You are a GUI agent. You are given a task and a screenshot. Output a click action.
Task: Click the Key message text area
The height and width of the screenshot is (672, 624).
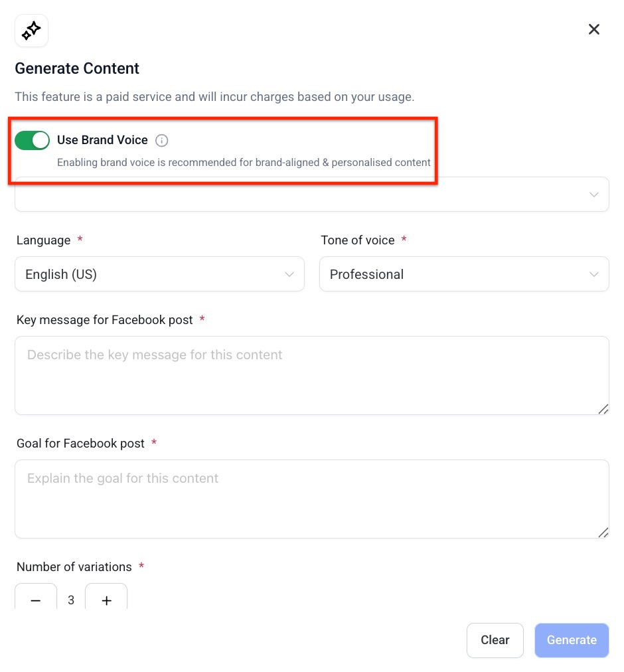[x=312, y=375]
